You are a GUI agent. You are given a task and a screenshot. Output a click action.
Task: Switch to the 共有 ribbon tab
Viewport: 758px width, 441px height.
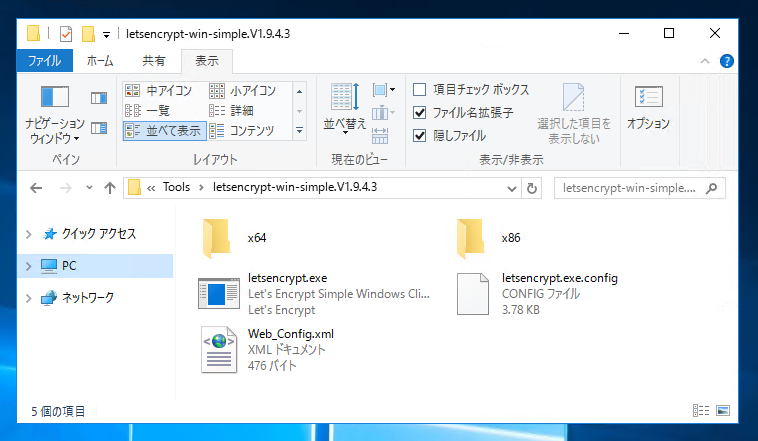[x=154, y=60]
